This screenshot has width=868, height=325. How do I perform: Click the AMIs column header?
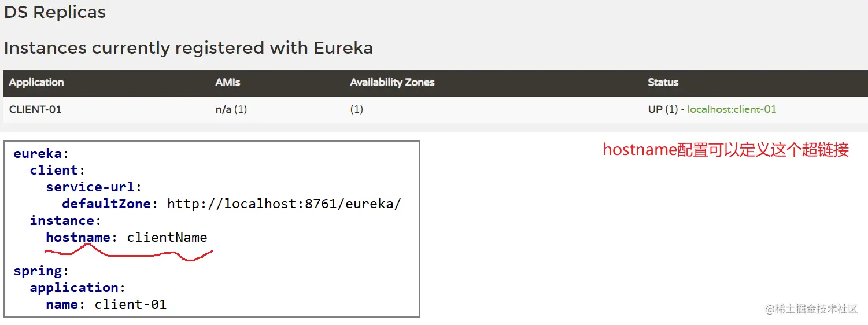228,83
